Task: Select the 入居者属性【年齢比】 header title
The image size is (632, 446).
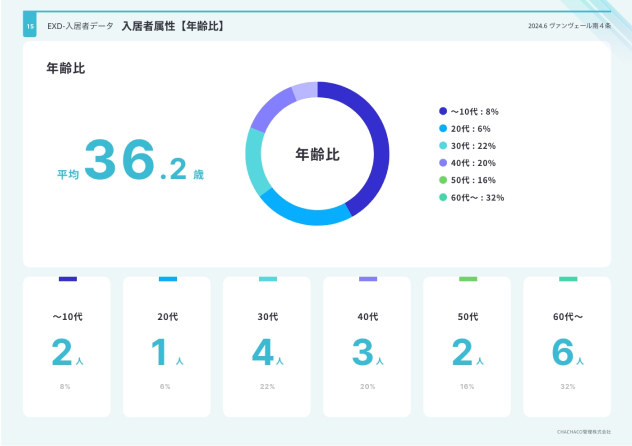Action: pos(172,26)
